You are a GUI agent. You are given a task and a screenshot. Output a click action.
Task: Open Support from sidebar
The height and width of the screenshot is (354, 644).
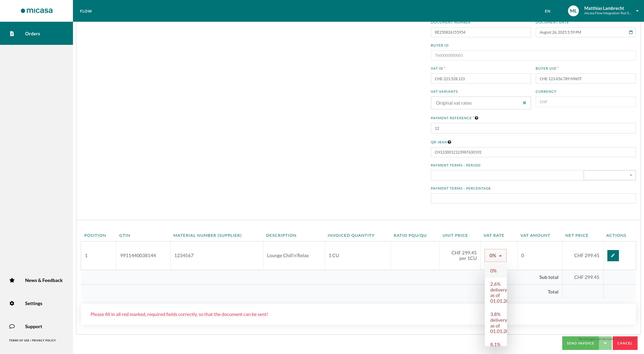pyautogui.click(x=34, y=326)
